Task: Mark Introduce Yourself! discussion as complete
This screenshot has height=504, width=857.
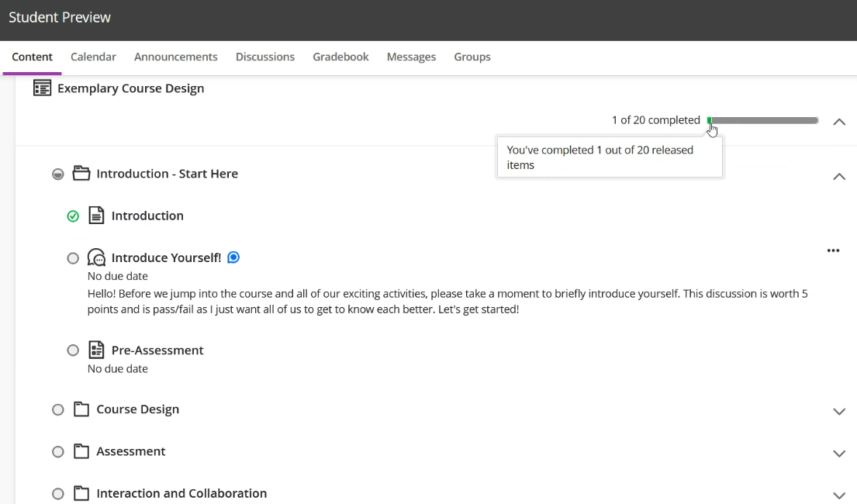Action: point(73,258)
